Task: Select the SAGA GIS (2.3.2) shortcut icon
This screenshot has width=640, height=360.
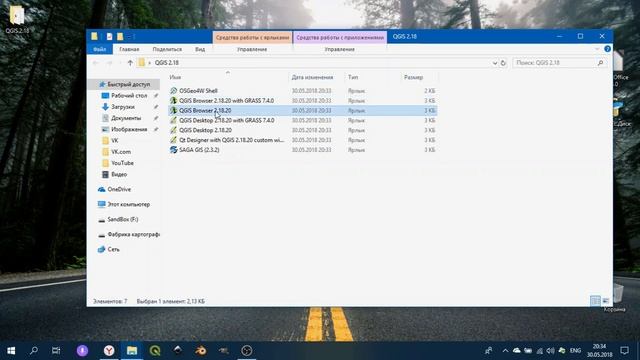Action: click(173, 150)
